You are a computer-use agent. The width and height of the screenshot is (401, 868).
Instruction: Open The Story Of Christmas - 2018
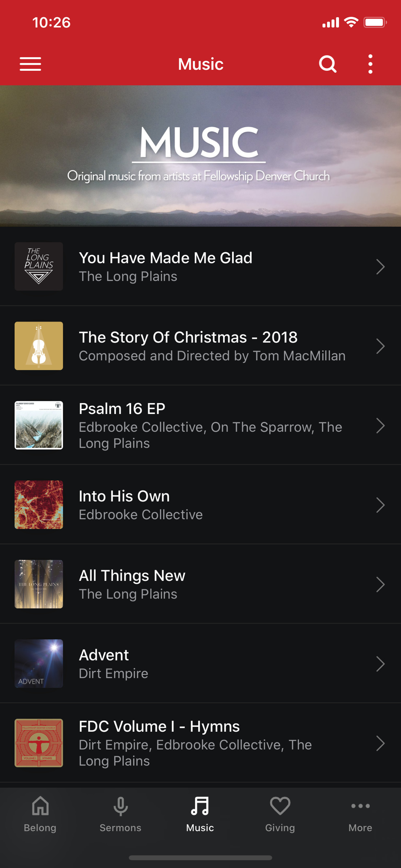point(212,346)
